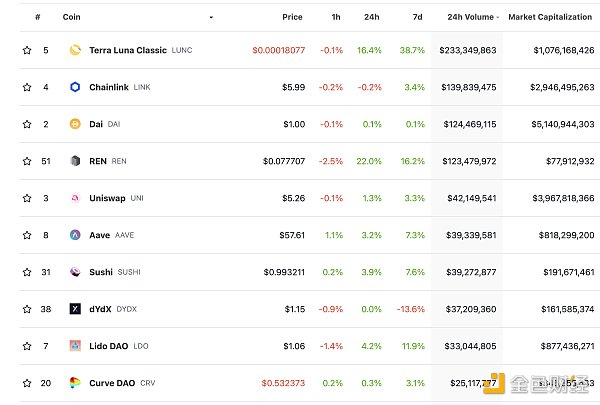Click the Chainlink hexagon logo
Viewport: 600px width, 405px height.
click(74, 87)
